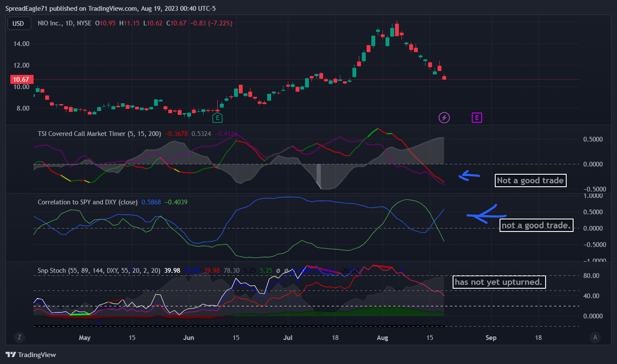Click the Aug label on time axis
Screen dimensions: 617x364
(383, 338)
